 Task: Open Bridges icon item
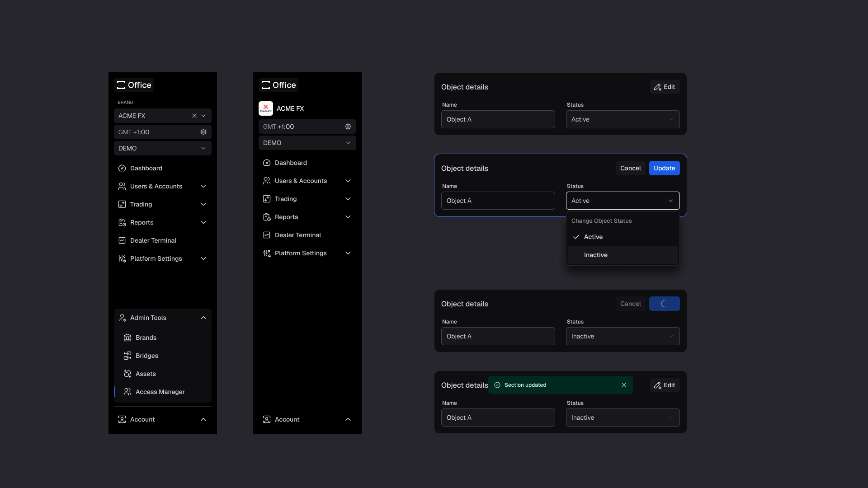coord(127,356)
